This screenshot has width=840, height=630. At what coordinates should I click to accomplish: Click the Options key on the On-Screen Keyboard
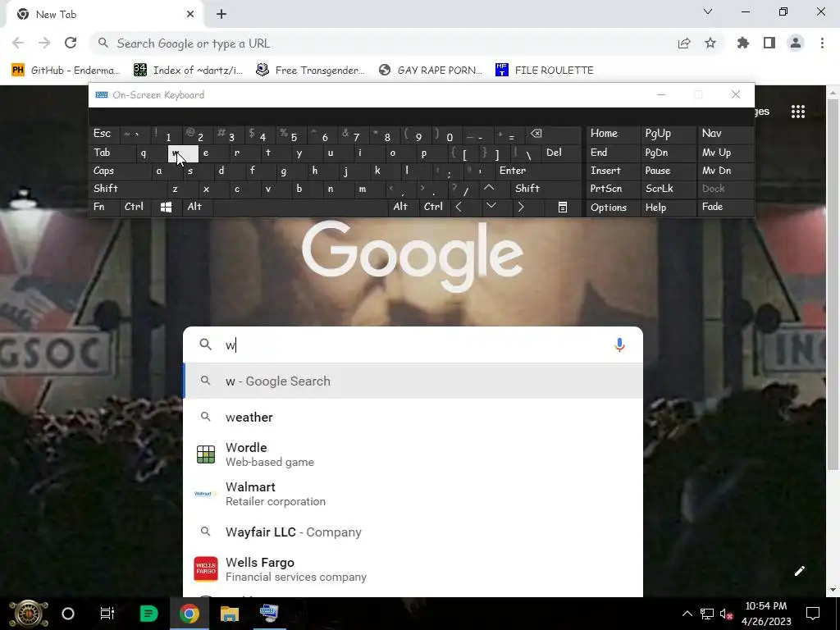613,208
